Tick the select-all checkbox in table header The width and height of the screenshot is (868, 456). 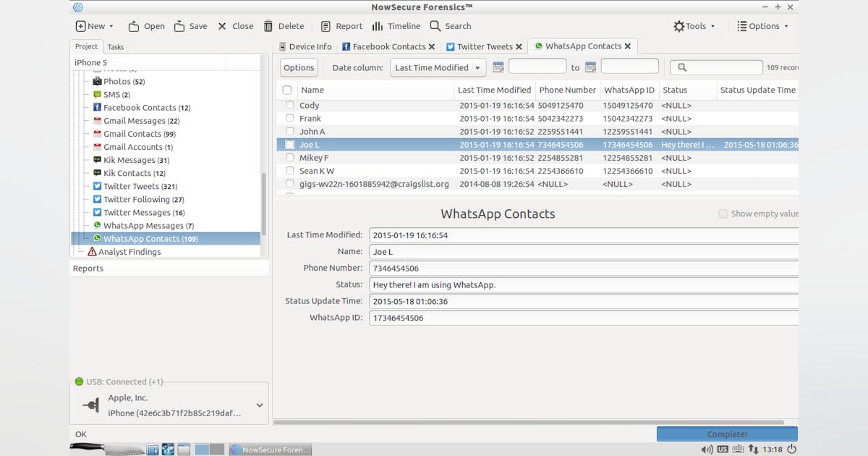(287, 90)
